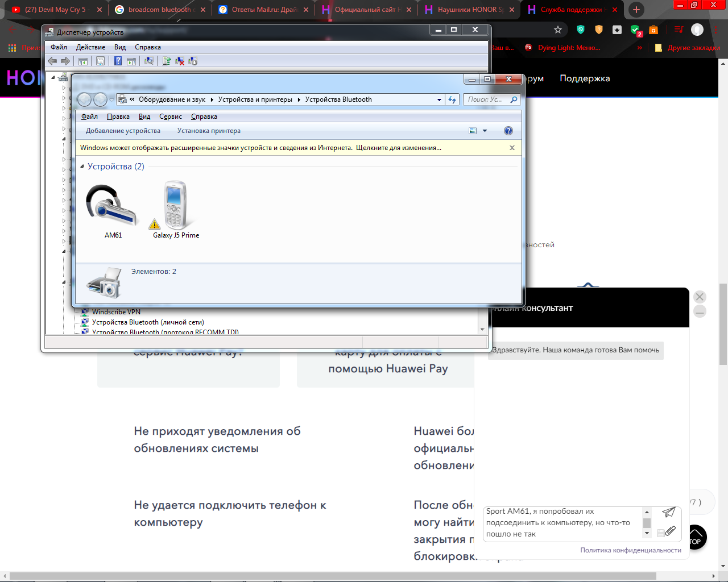
Task: Open Сервис menu in Bluetooth devices window
Action: tap(171, 117)
